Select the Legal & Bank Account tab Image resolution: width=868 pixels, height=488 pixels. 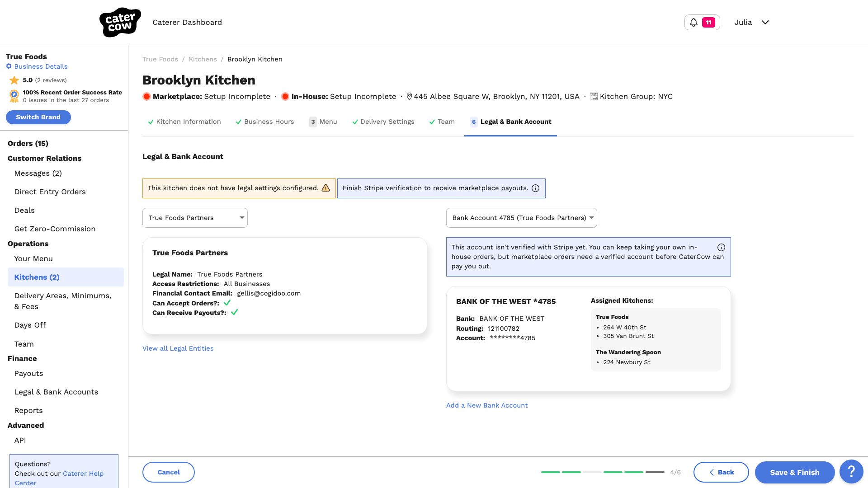(x=510, y=122)
